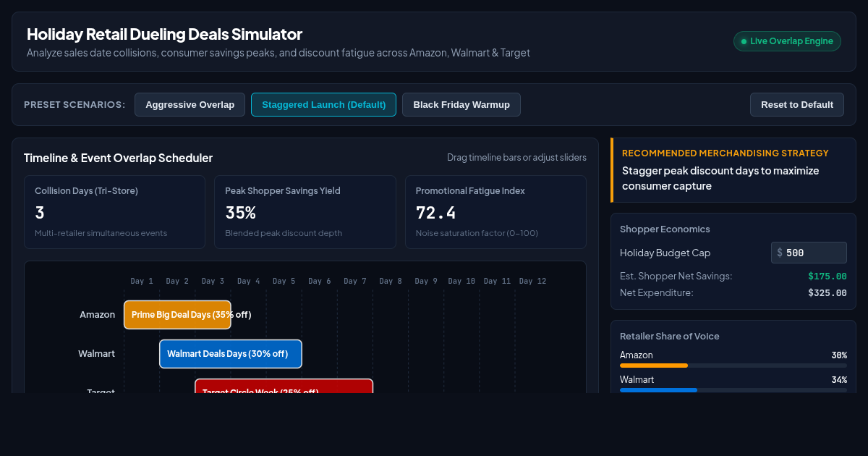This screenshot has width=868, height=456.
Task: Apply the Black Friday Warmup preset
Action: pos(461,105)
